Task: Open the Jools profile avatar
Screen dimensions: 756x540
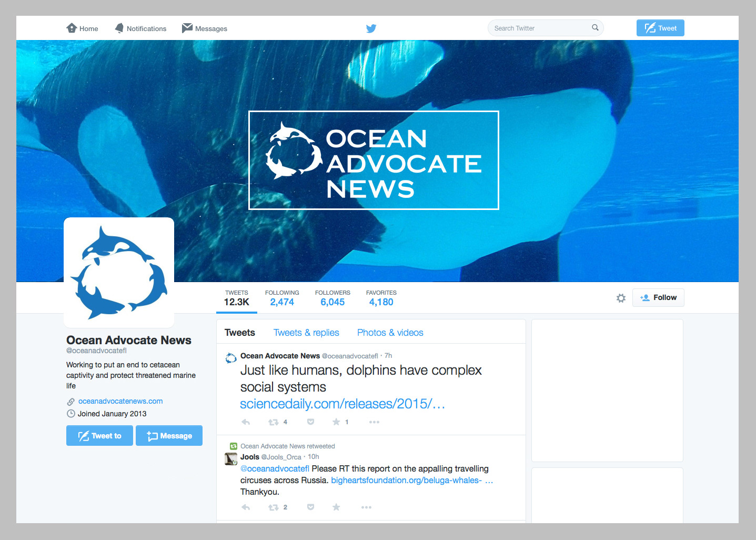Action: (231, 459)
